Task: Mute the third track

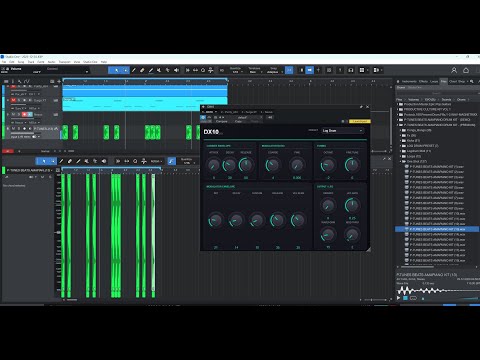Action: point(13,114)
